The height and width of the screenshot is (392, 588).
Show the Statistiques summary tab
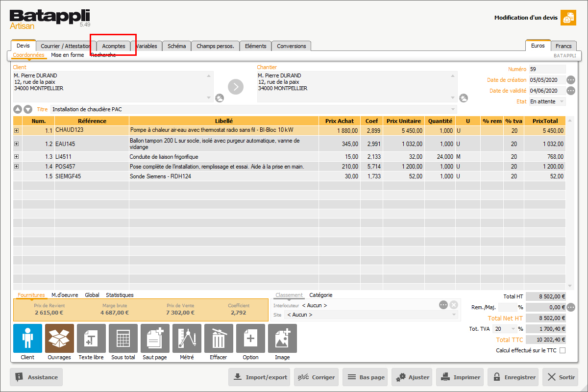[120, 295]
